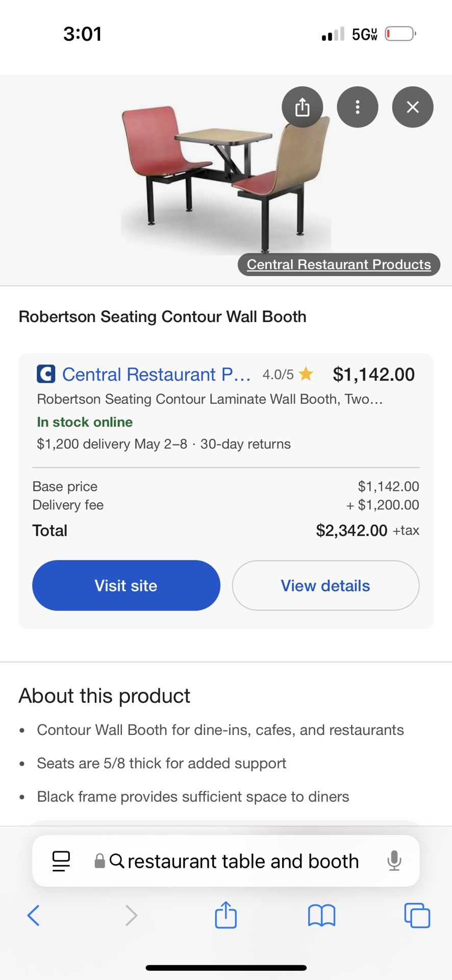Show open tabs with tabs icon

point(417,915)
